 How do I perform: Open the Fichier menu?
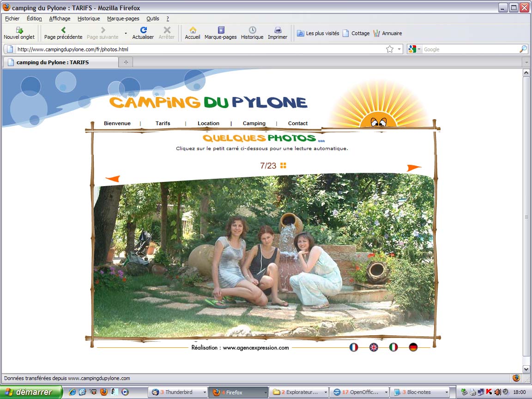pyautogui.click(x=12, y=18)
